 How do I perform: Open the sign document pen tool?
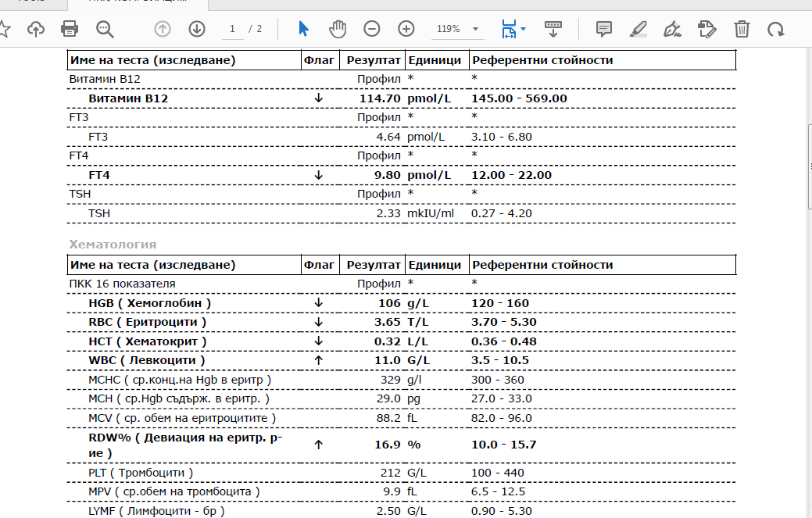pos(671,29)
